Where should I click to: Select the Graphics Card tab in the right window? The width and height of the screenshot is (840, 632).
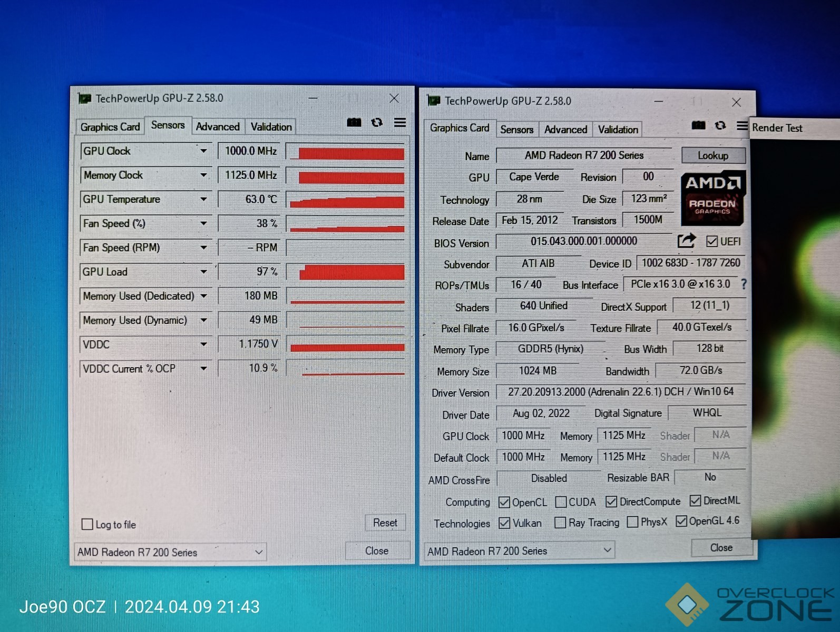(460, 128)
